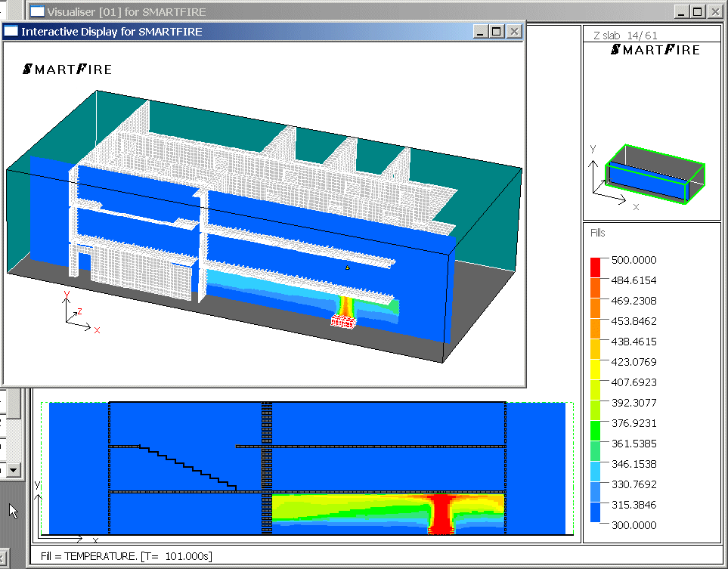Screen dimensions: 728x569
Task: Click the red fire plume in 2D slice
Action: tap(440, 515)
